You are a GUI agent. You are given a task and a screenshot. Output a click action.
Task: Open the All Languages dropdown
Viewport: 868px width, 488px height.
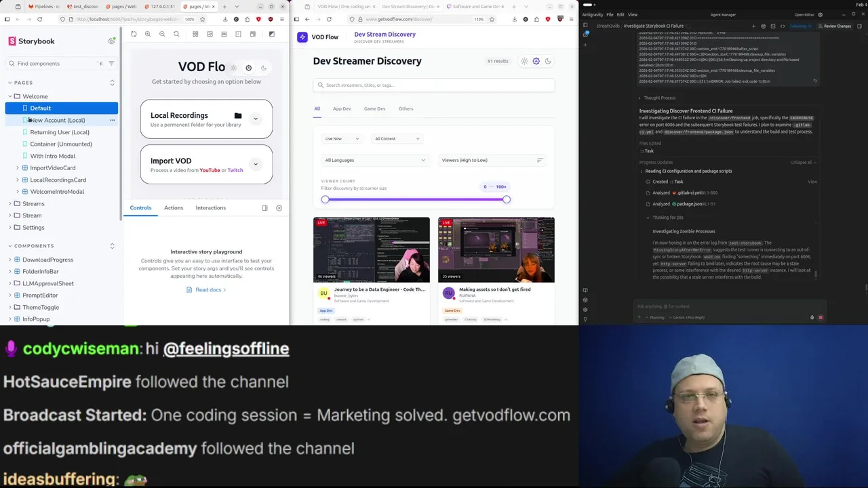(x=376, y=160)
